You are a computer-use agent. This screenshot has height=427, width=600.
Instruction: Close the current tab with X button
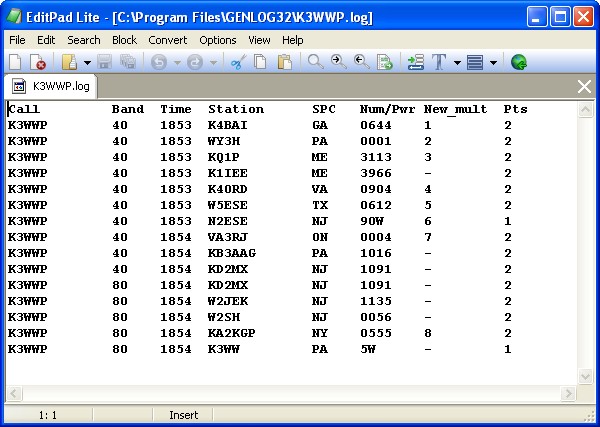[585, 87]
